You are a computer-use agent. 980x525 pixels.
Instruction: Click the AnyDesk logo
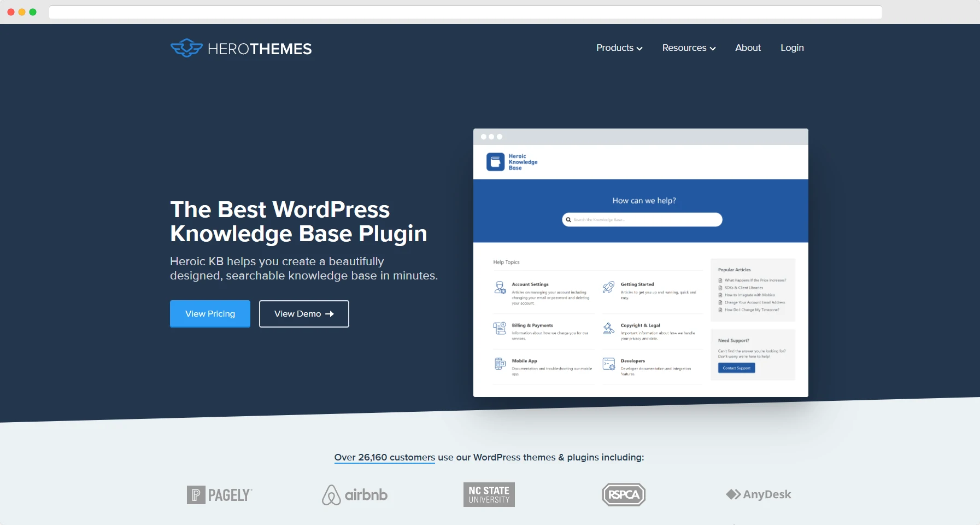[x=758, y=494]
